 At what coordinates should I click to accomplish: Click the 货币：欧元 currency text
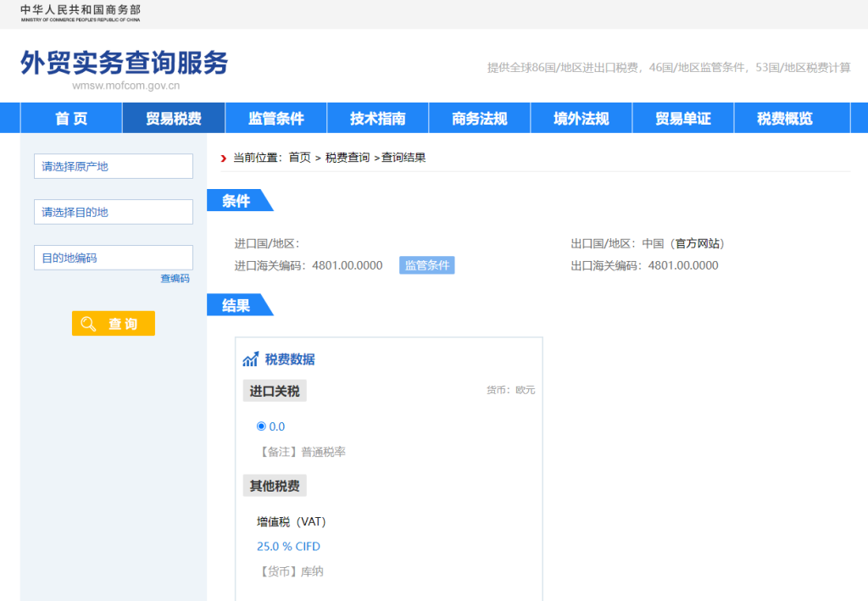point(510,390)
